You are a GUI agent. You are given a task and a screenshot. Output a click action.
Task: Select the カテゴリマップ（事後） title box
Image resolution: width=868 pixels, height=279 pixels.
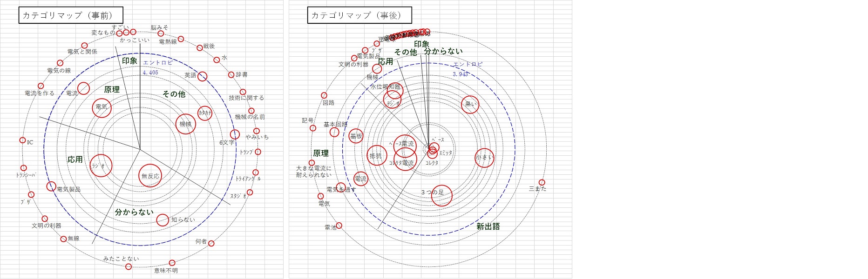tap(359, 15)
